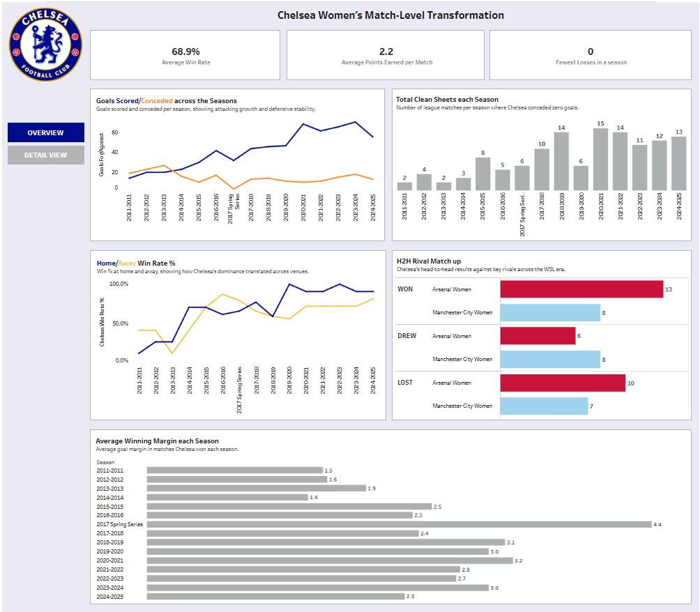
Task: Click the 2017-2018 clean sheets bar labeled 10
Action: point(542,169)
